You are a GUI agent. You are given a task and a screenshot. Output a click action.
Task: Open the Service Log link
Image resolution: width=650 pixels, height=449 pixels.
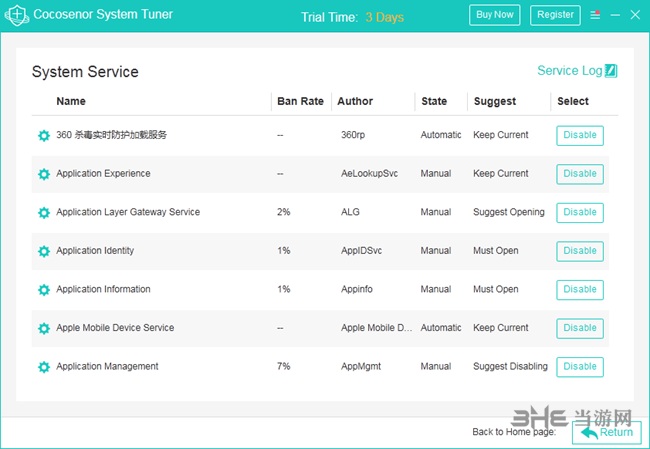click(x=570, y=70)
